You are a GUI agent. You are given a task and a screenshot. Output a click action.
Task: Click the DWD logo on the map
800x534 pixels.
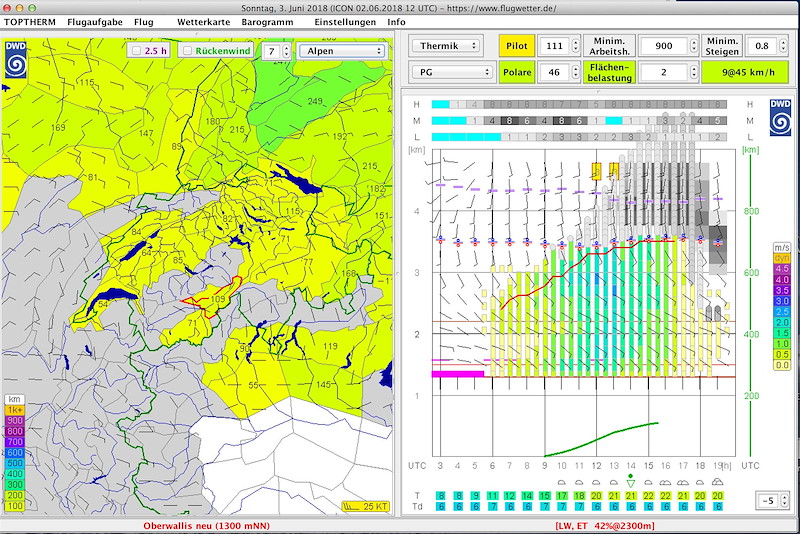(x=16, y=60)
